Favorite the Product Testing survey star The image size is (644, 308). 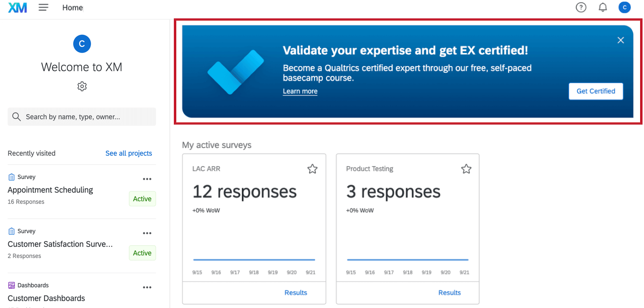(x=466, y=168)
